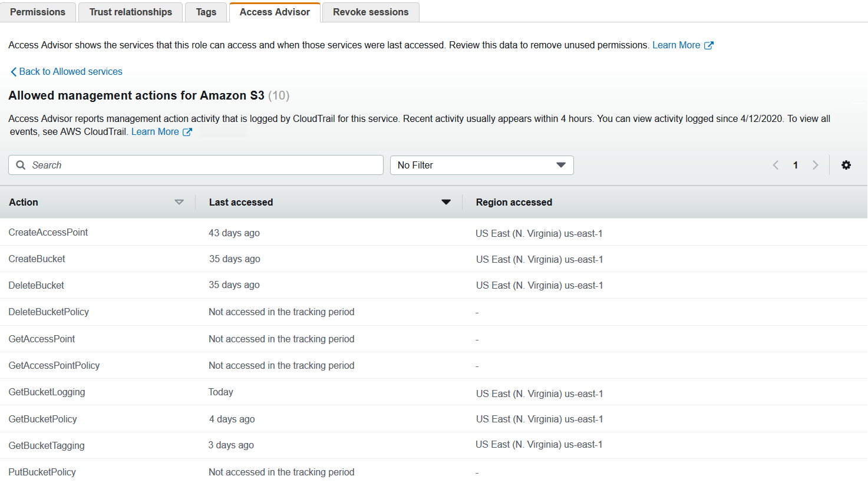868x486 pixels.
Task: Click inside the Search input field
Action: click(x=194, y=165)
